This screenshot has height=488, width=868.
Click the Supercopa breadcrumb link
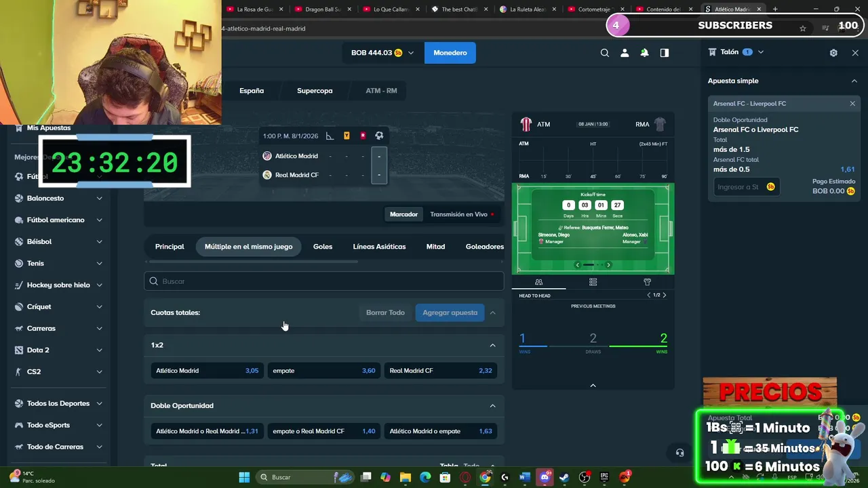pos(315,91)
